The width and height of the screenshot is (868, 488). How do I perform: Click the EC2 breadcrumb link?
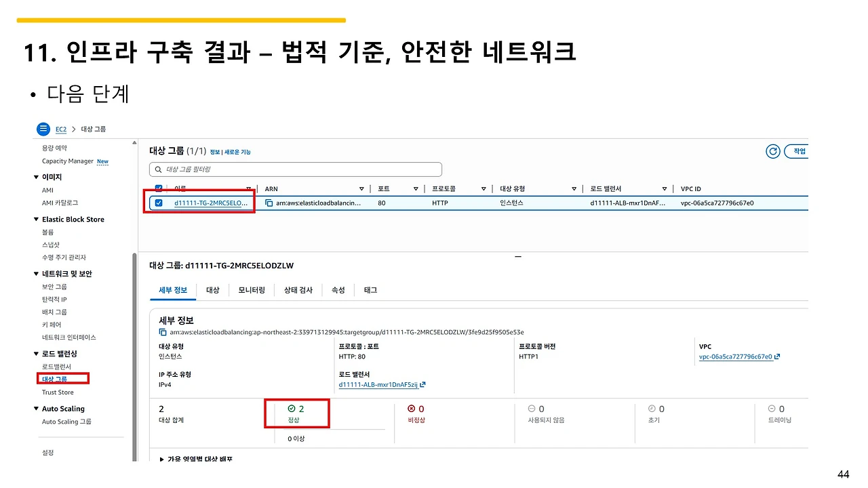(x=61, y=129)
